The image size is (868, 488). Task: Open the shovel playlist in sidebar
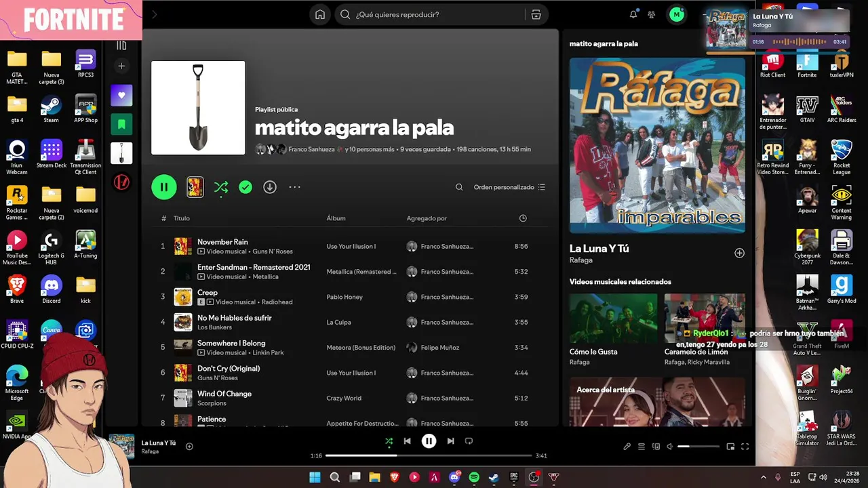[x=121, y=153]
